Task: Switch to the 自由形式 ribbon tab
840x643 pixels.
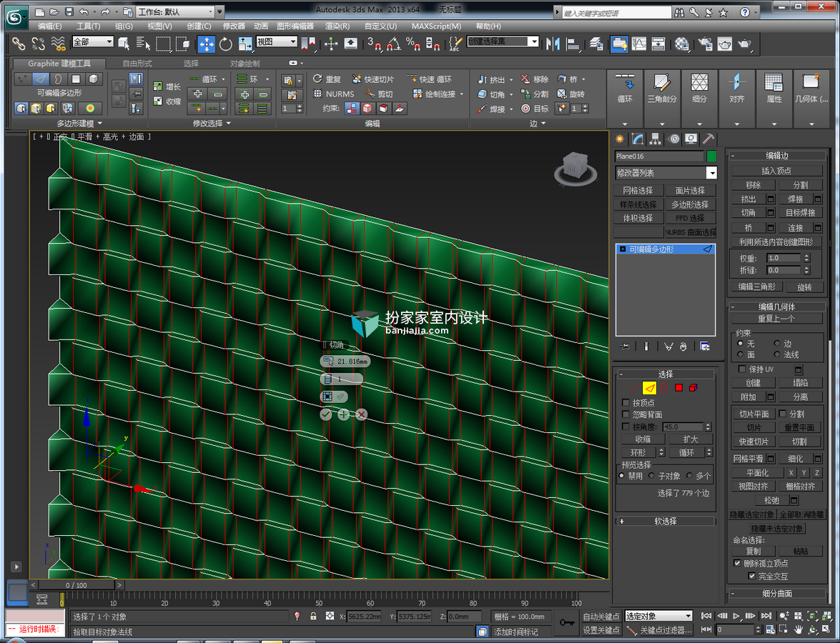Action: click(x=137, y=63)
